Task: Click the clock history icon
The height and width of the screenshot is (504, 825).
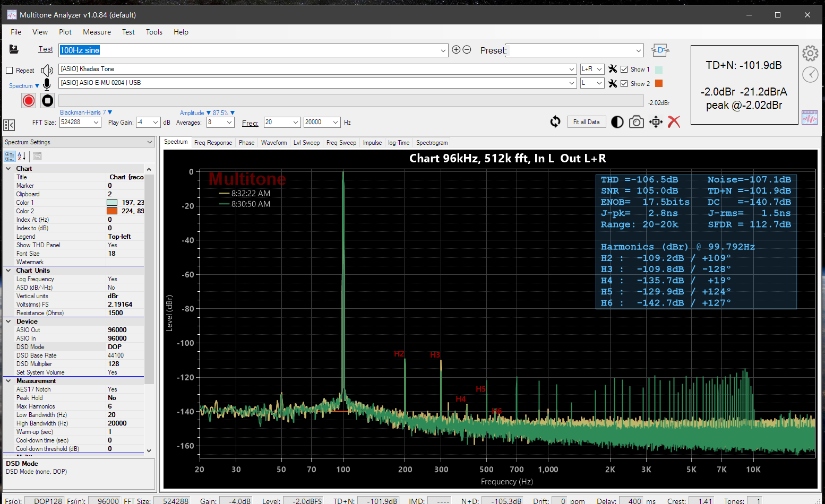Action: point(810,74)
